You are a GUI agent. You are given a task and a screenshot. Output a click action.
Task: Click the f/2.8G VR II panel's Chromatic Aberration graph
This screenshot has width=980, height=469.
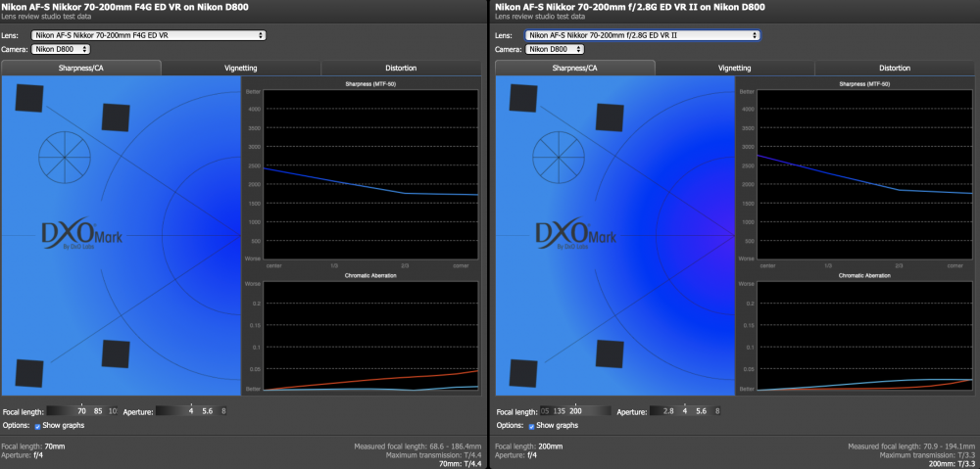[865, 336]
